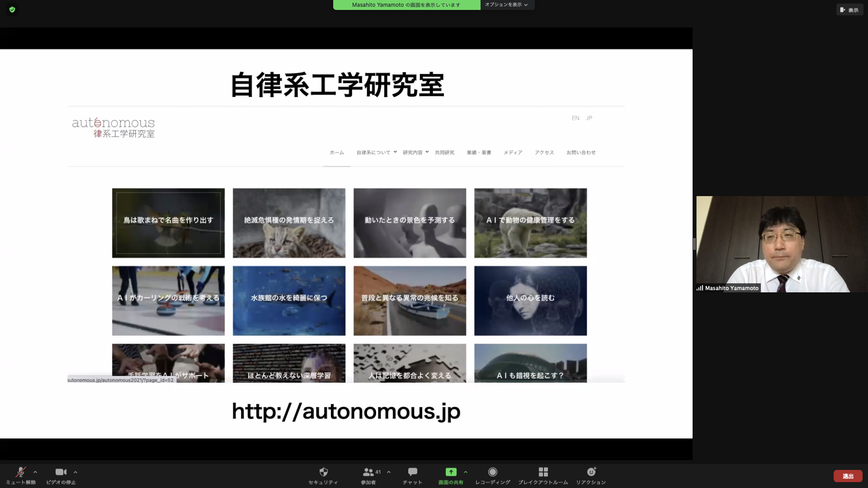Image resolution: width=868 pixels, height=488 pixels.
Task: Click the http://autonomous.jp URL text
Action: click(346, 412)
